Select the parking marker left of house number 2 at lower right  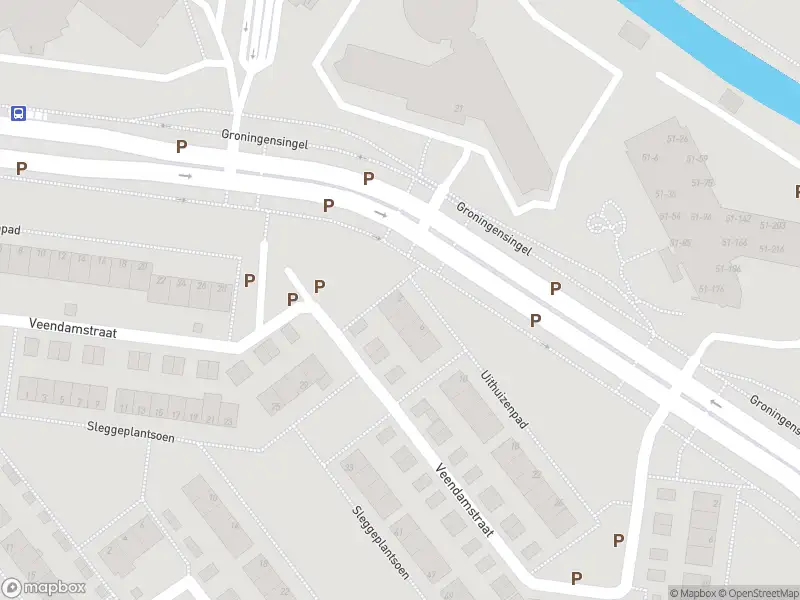[618, 540]
